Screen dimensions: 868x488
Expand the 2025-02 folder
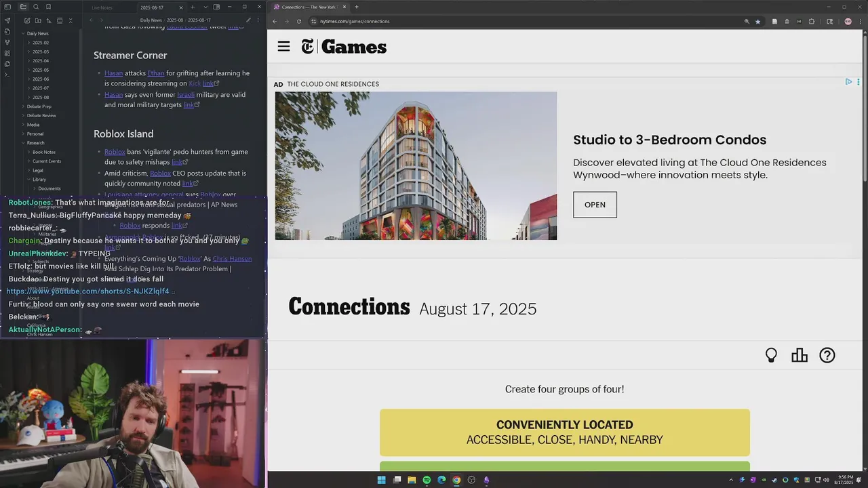pyautogui.click(x=39, y=43)
